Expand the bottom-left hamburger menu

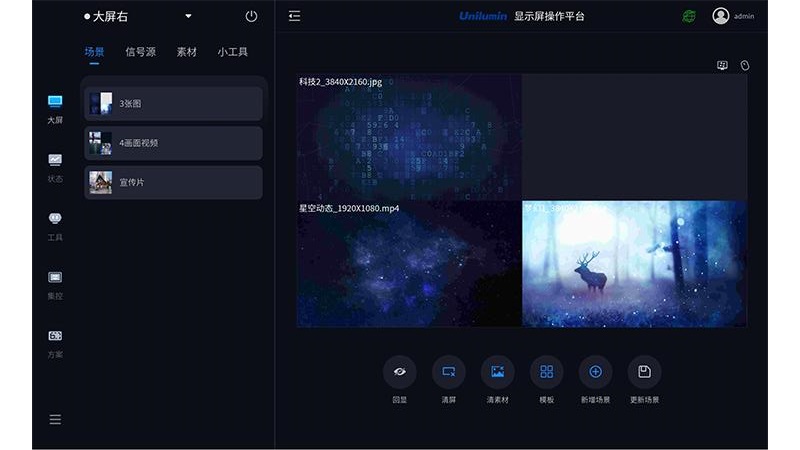(55, 419)
